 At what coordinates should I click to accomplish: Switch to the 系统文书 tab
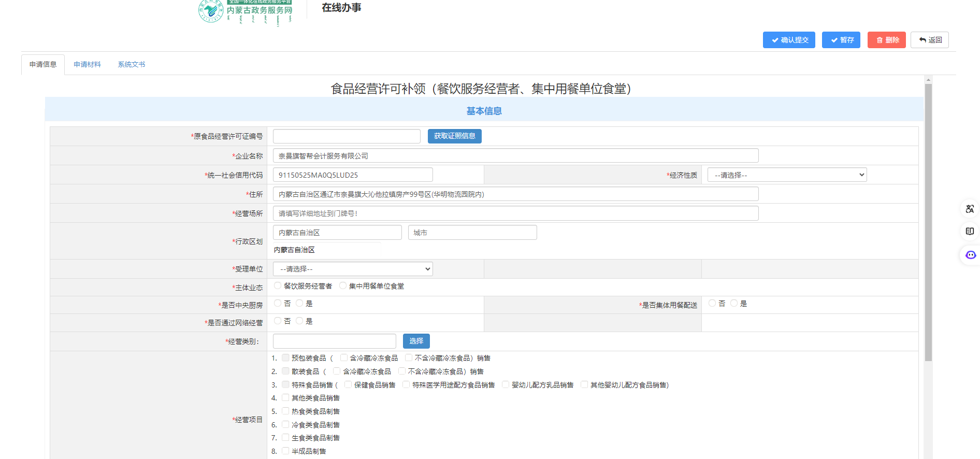131,65
